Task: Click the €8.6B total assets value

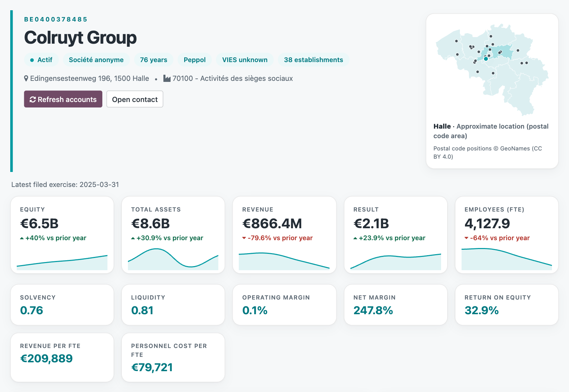Action: 150,223
